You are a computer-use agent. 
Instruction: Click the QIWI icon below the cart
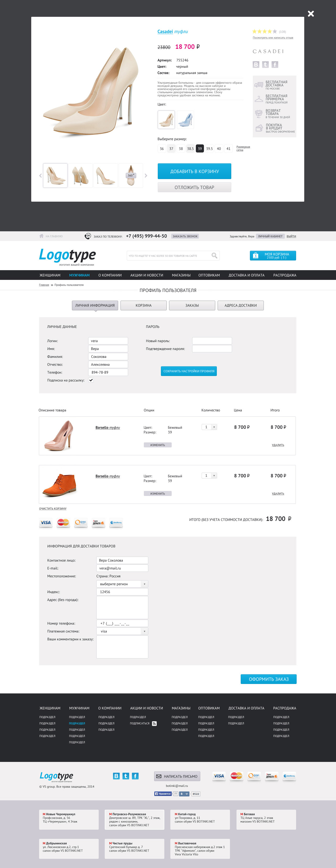tap(81, 523)
